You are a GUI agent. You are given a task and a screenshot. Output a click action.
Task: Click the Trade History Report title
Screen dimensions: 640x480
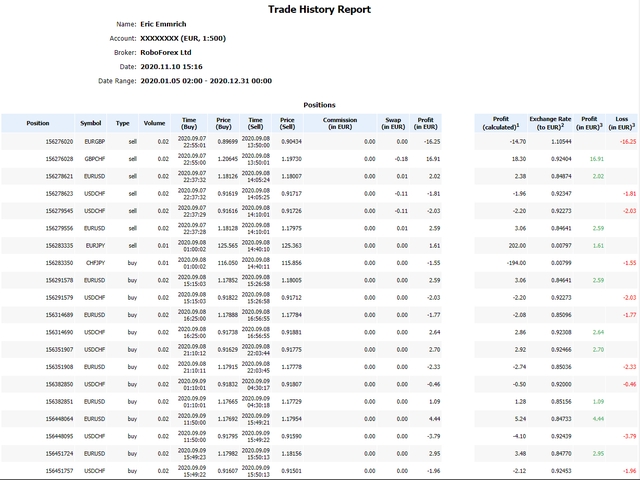point(320,10)
